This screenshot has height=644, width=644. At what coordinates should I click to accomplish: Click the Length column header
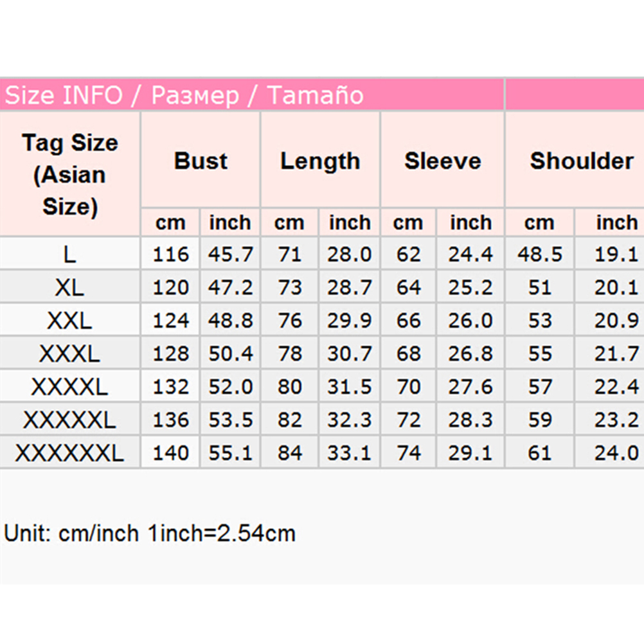[320, 161]
